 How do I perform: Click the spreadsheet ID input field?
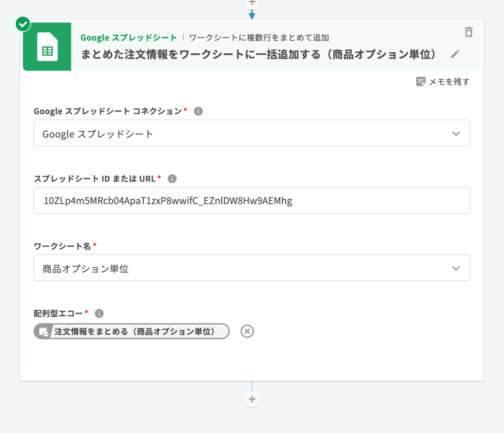click(252, 200)
